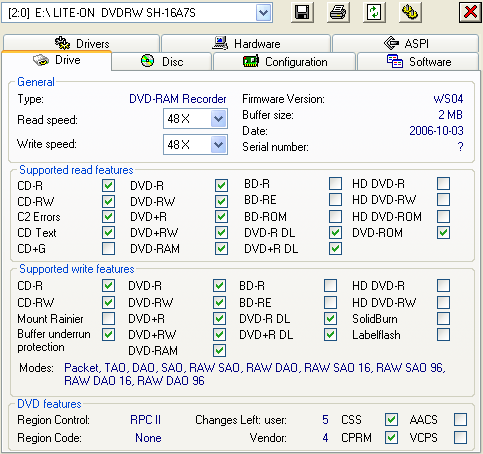Click the date value 2006-10-03
This screenshot has height=454, width=483.
click(x=436, y=131)
